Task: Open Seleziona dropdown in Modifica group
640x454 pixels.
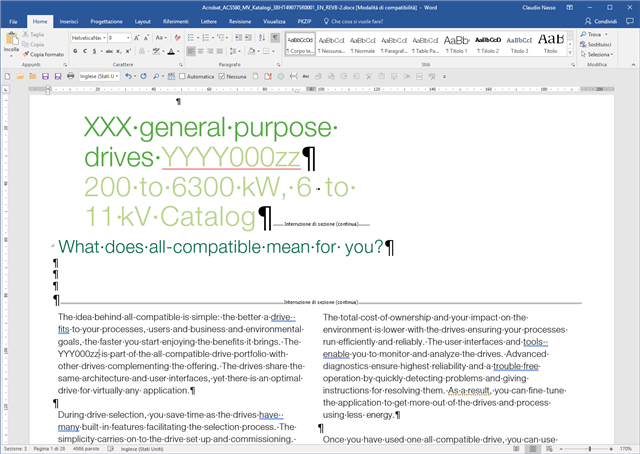Action: (x=597, y=54)
